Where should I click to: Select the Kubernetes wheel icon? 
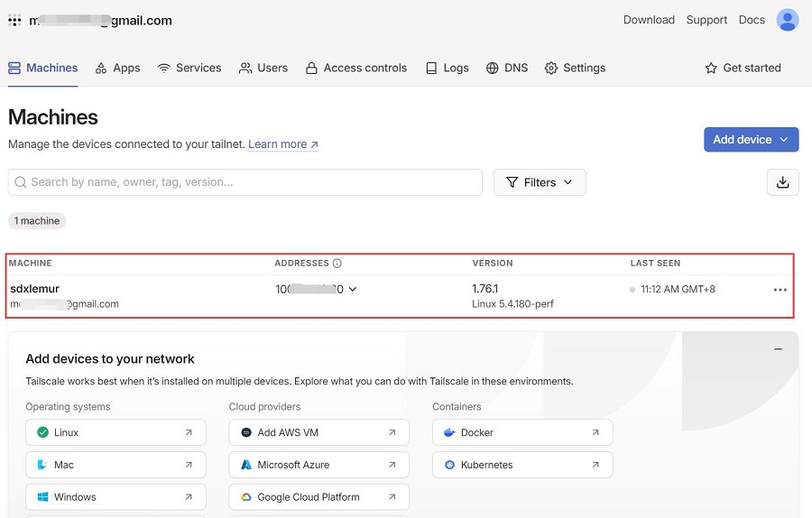449,465
